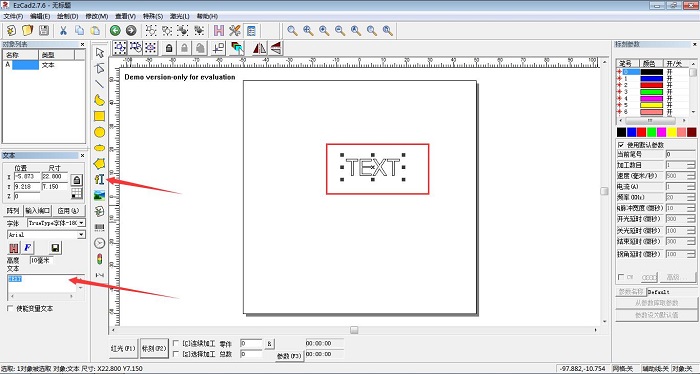
Task: Click the speed value stepper arrows
Action: tap(691, 176)
